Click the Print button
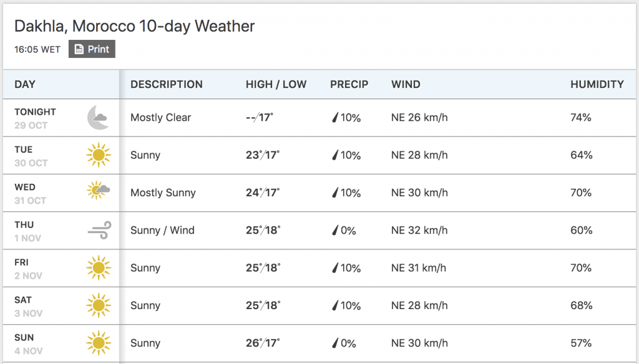This screenshot has width=639, height=364. [x=92, y=49]
